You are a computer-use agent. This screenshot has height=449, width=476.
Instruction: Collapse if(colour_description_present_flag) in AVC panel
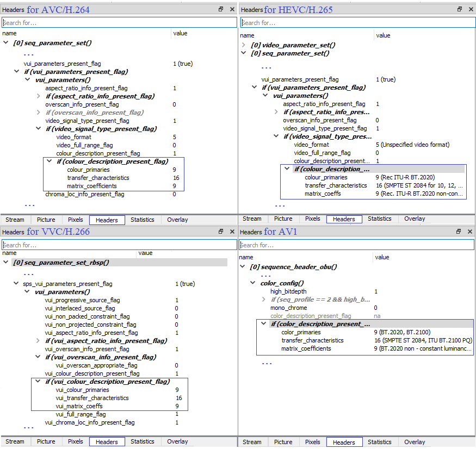point(50,161)
